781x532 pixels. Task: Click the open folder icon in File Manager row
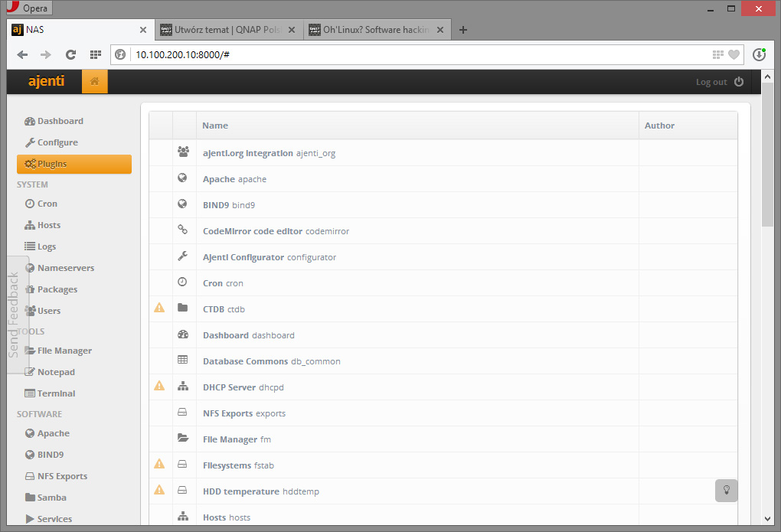click(x=183, y=438)
